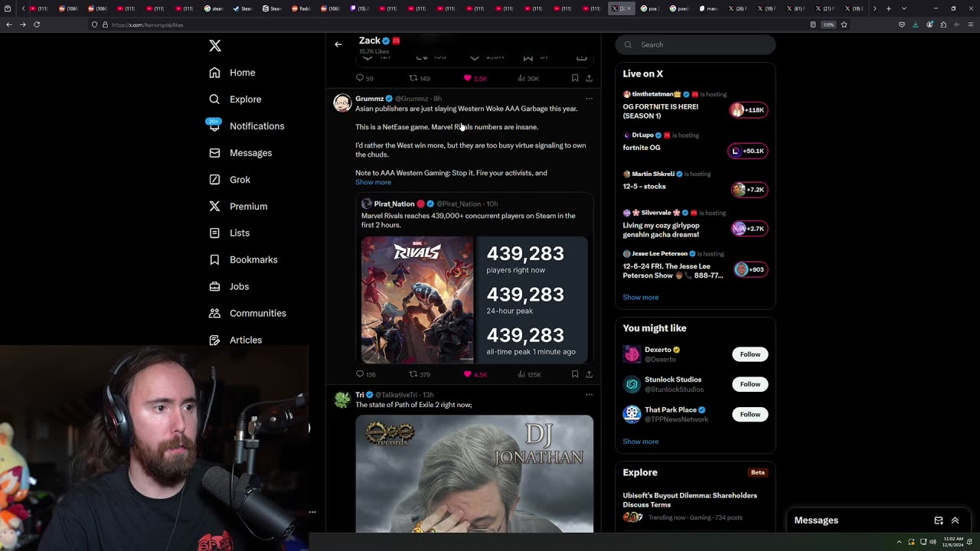980x551 pixels.
Task: Click the back arrow next to Zack
Action: coord(338,44)
